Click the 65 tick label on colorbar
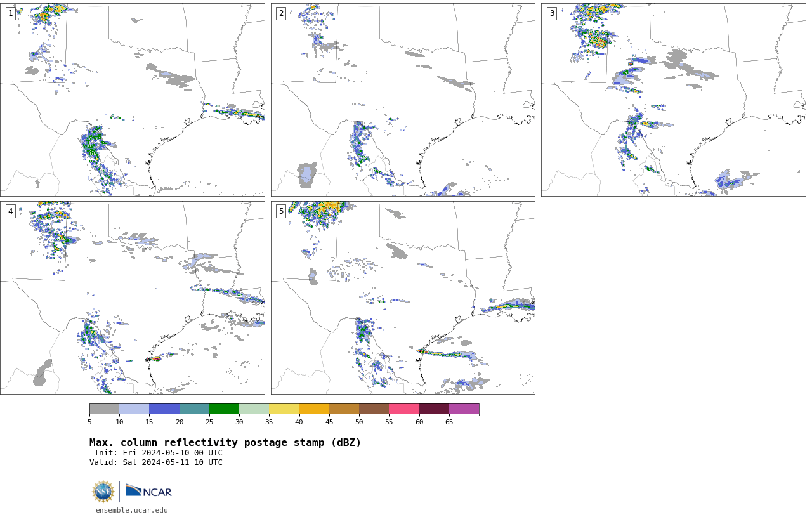The height and width of the screenshot is (517, 812). point(449,422)
